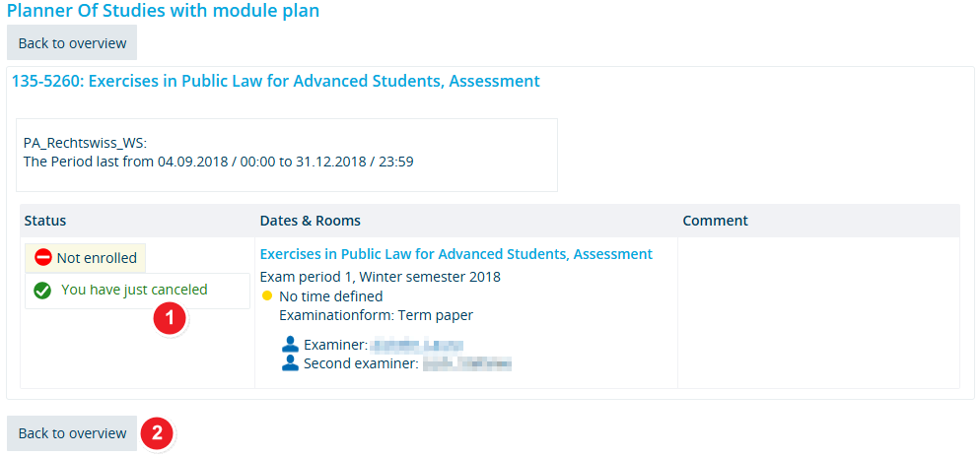Click the red Not enrolled icon
The image size is (980, 457).
[x=43, y=258]
